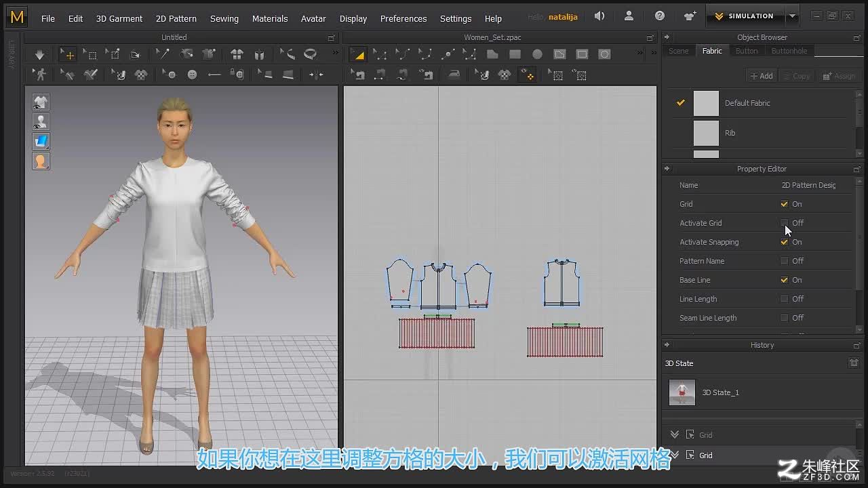Expand more tools chevron in 3D toolbar
The width and height of the screenshot is (868, 488).
335,54
